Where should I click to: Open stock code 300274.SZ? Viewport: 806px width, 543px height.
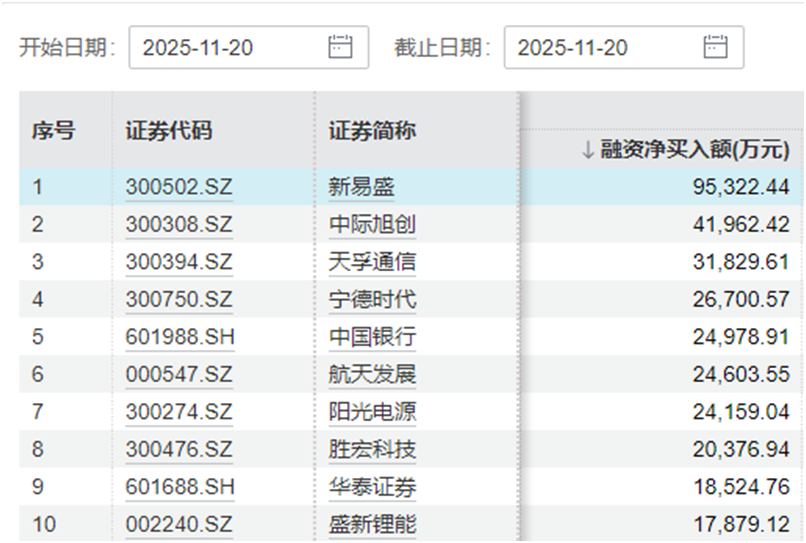pos(179,412)
